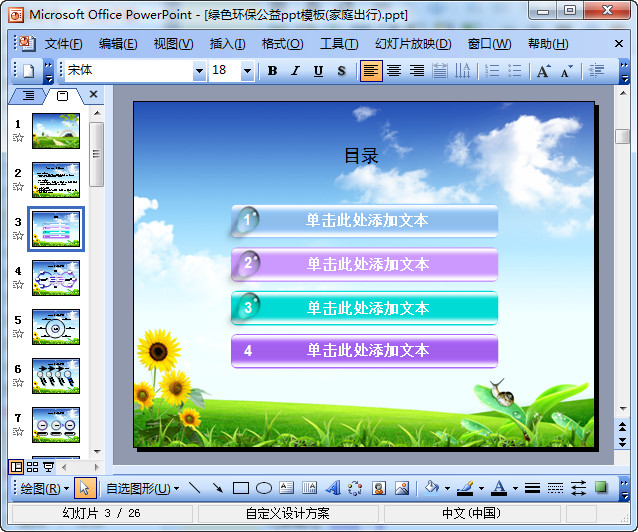
Task: Open the 自选图形(U) AutoShapes menu
Action: [142, 488]
